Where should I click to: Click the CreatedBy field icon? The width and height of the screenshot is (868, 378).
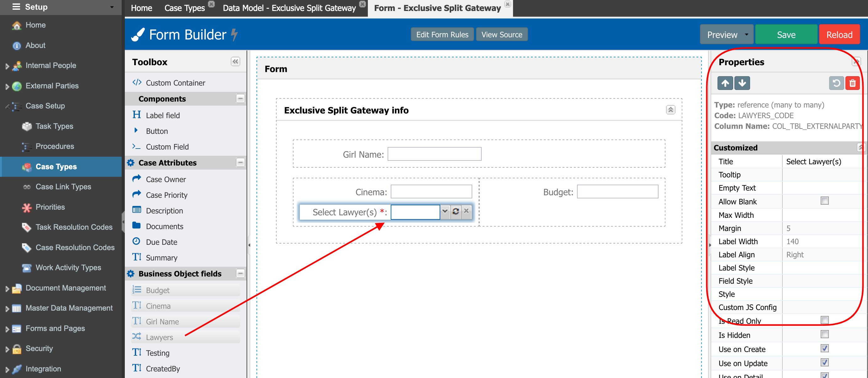(137, 368)
